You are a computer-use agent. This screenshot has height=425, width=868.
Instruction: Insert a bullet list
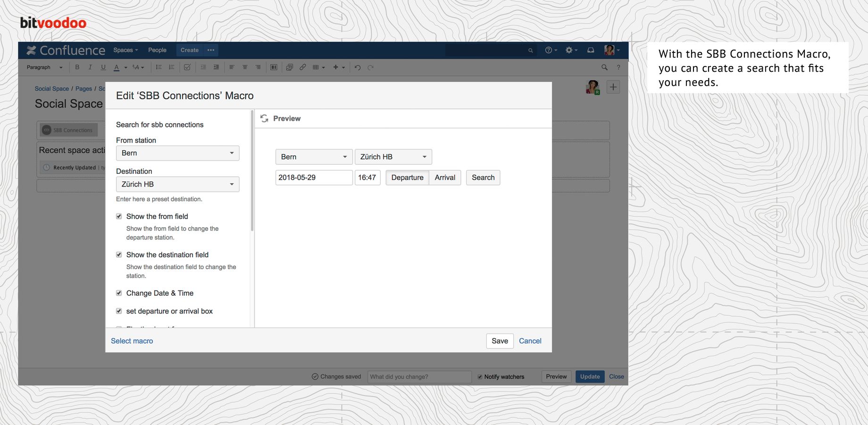click(159, 67)
